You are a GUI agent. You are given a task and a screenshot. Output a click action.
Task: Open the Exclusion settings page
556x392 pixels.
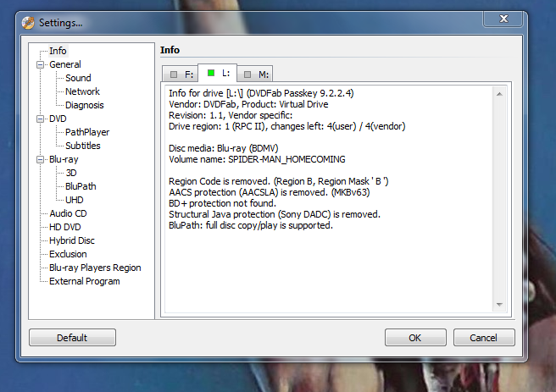68,254
